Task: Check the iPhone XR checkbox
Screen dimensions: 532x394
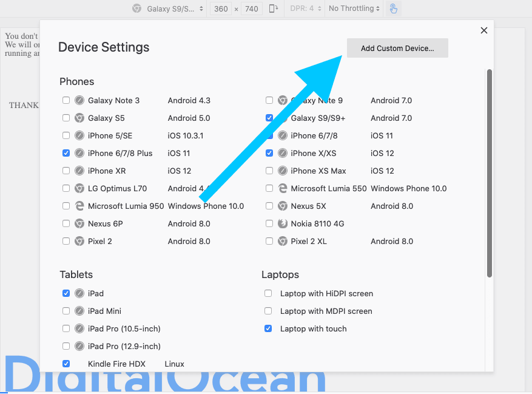Action: (x=66, y=171)
